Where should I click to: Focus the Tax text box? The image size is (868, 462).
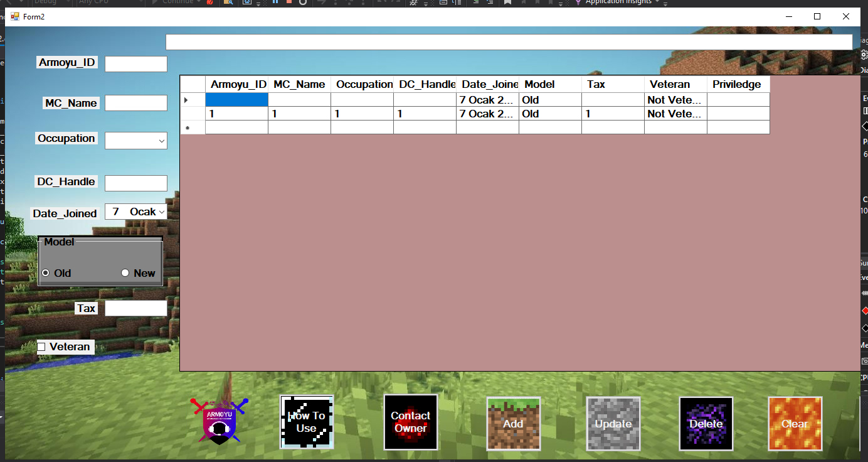[136, 308]
